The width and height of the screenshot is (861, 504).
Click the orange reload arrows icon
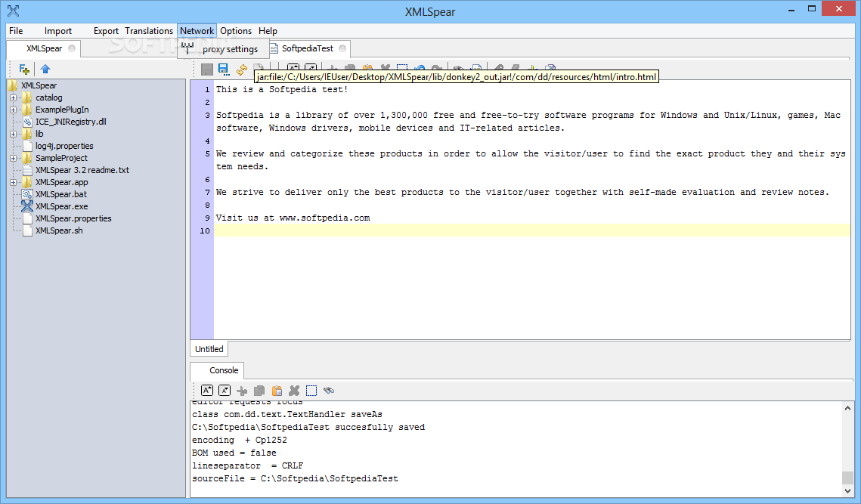pyautogui.click(x=242, y=70)
